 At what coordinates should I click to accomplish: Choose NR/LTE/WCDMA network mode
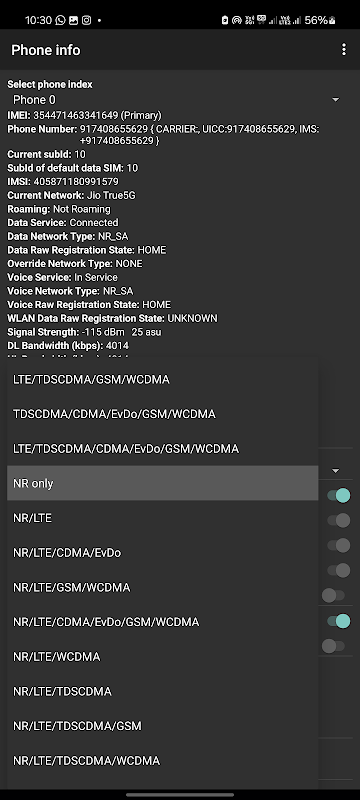163,657
